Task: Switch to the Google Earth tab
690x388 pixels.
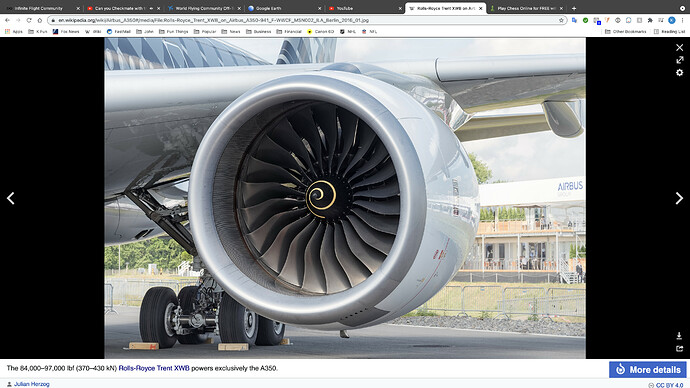Action: pos(284,8)
